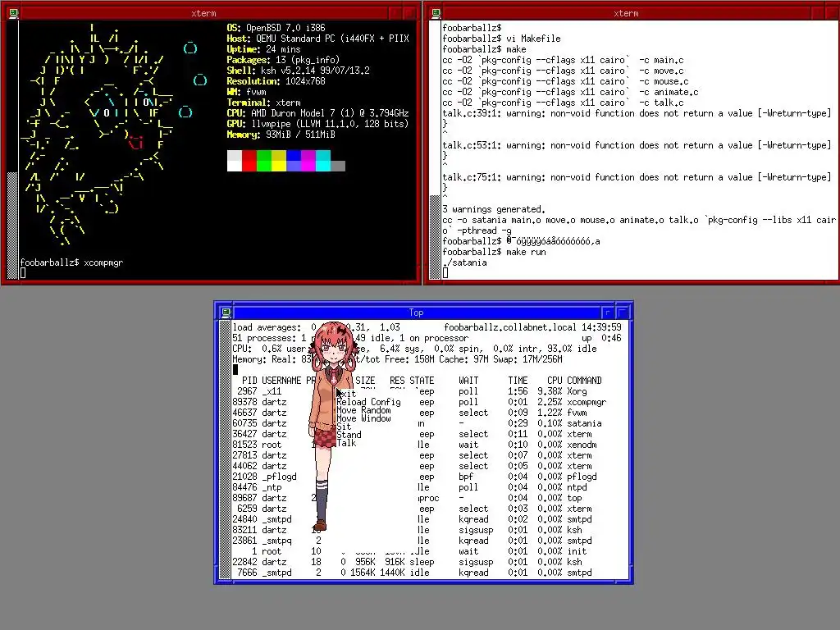
Task: Select Stand in the mascot popup menu
Action: click(x=349, y=435)
